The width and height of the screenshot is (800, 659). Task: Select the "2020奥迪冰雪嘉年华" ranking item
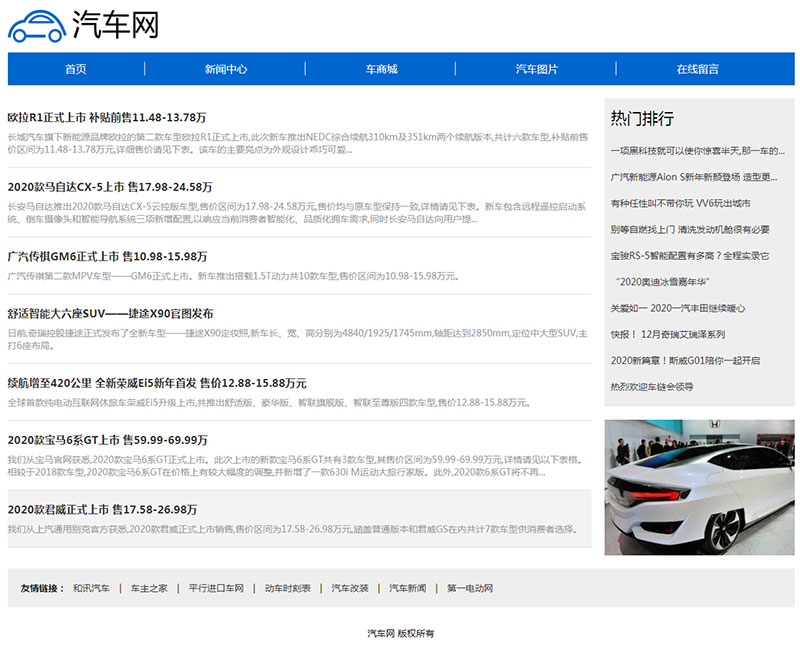[662, 282]
